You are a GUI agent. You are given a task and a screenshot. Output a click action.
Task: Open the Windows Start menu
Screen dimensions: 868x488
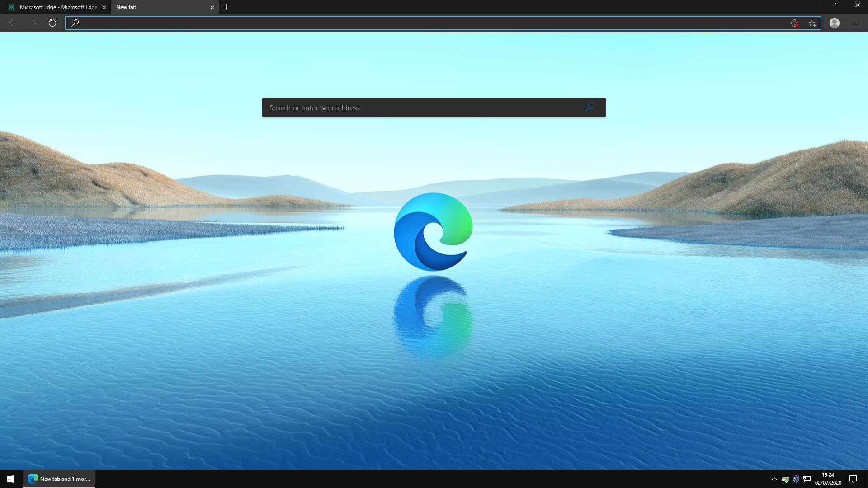11,479
